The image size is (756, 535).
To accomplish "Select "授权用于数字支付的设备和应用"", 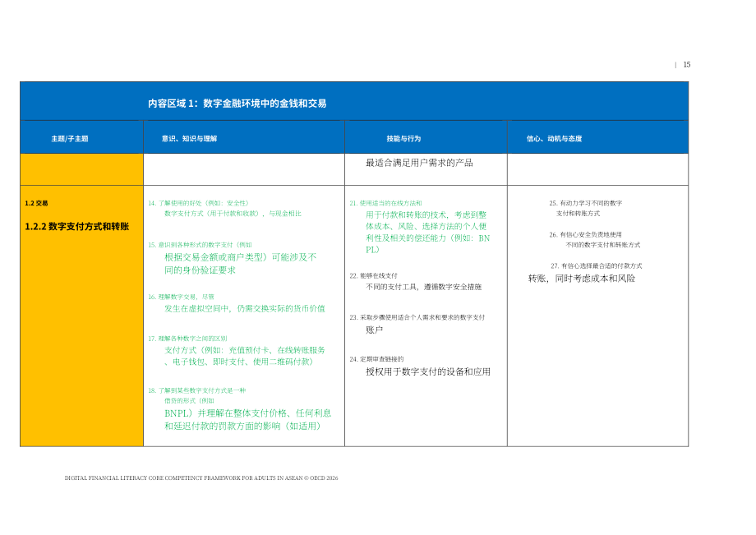I will [x=428, y=372].
